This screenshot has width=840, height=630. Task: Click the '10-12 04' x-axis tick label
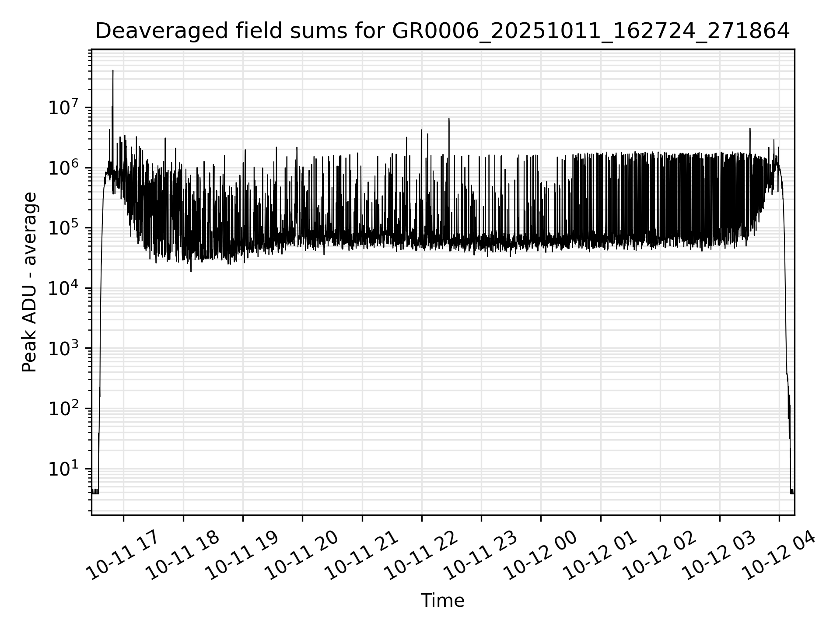click(778, 555)
